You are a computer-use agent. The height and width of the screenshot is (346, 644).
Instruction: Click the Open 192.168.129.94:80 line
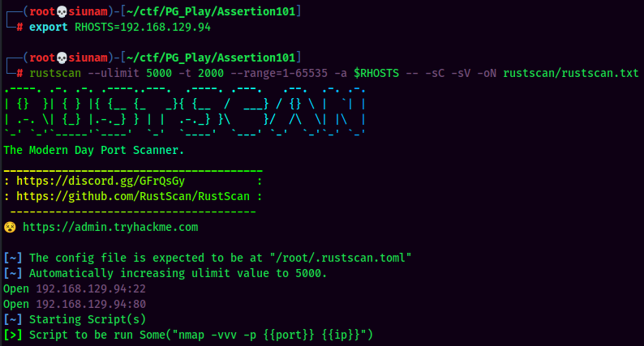coord(75,304)
